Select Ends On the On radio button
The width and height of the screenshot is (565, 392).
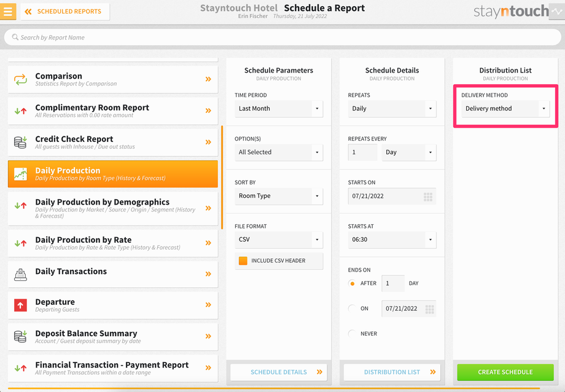pyautogui.click(x=352, y=308)
